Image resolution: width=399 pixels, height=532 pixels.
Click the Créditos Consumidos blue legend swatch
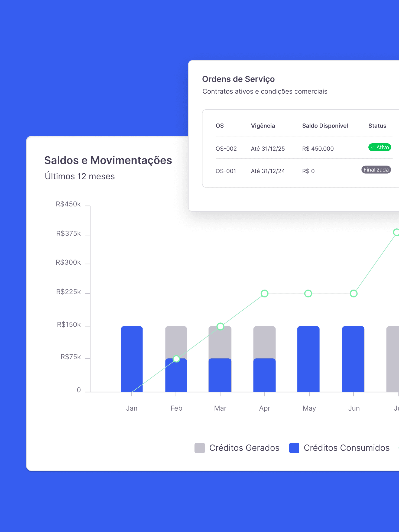(294, 448)
